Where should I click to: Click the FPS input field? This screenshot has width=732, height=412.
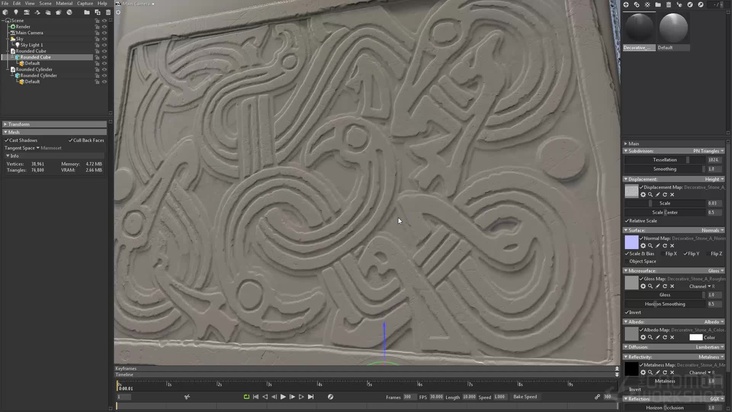pos(436,397)
